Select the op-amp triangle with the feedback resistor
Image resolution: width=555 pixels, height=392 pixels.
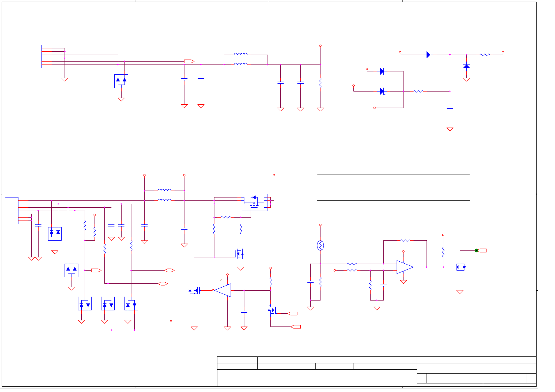(405, 267)
